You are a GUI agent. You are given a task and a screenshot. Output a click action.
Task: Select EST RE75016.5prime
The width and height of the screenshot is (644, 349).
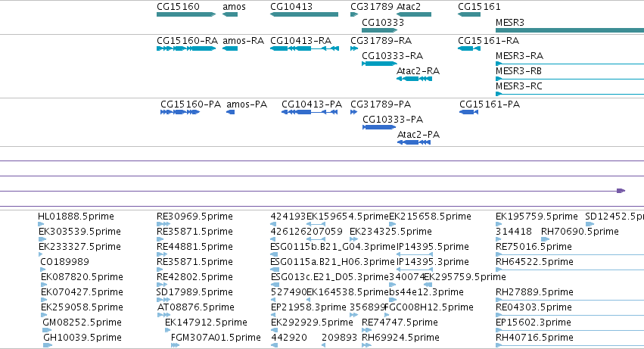[x=534, y=247]
